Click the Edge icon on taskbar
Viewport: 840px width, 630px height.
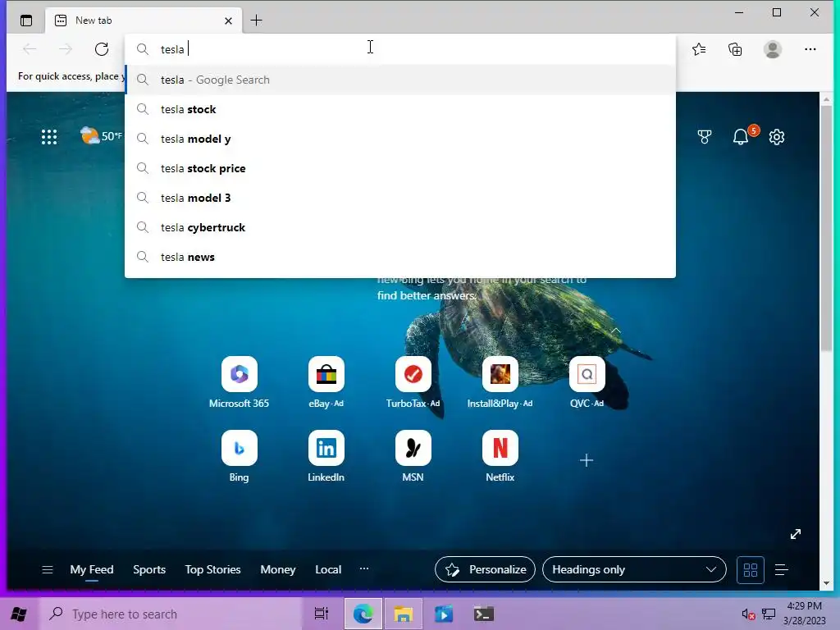(x=363, y=614)
